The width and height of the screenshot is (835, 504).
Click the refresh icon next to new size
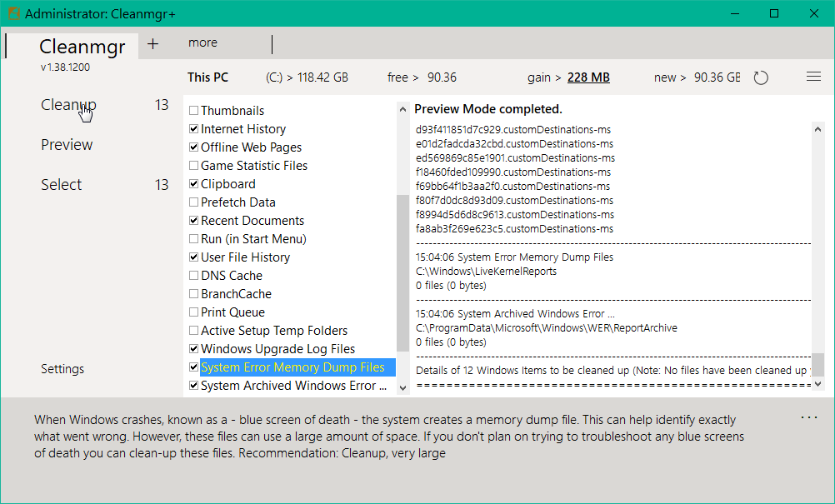(760, 77)
